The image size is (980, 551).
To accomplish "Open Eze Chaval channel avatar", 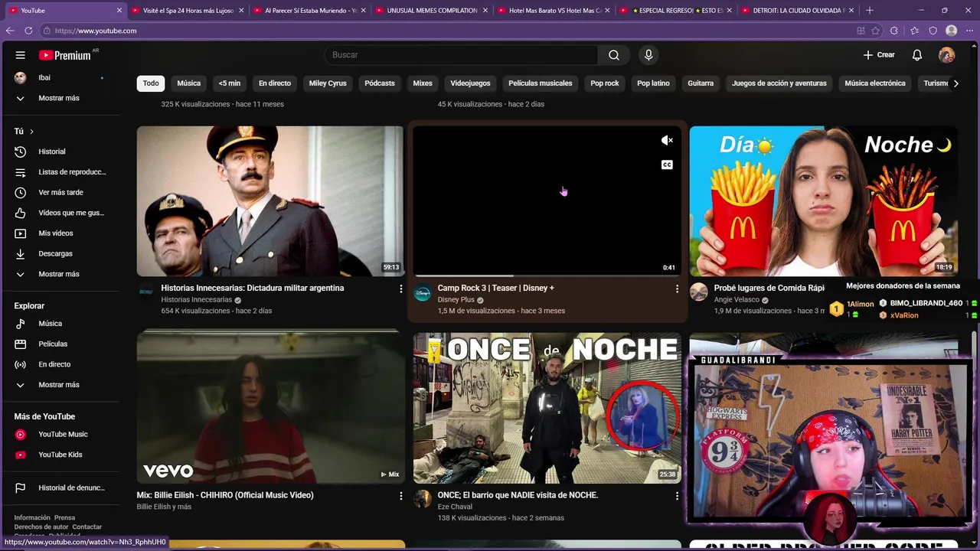I will 423,500.
